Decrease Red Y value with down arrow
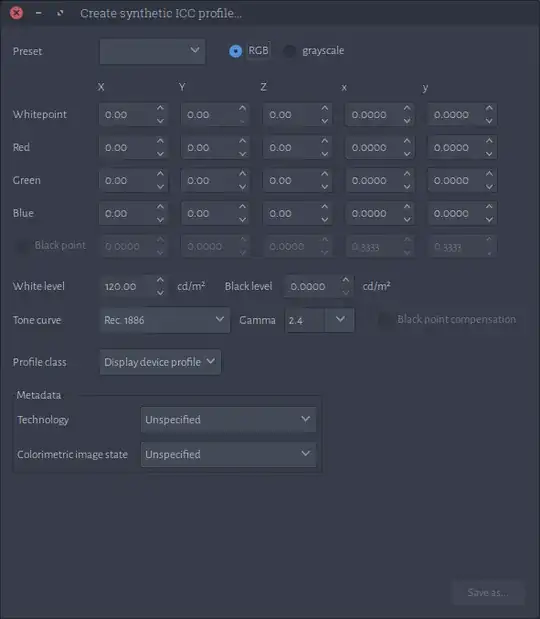 pos(242,154)
